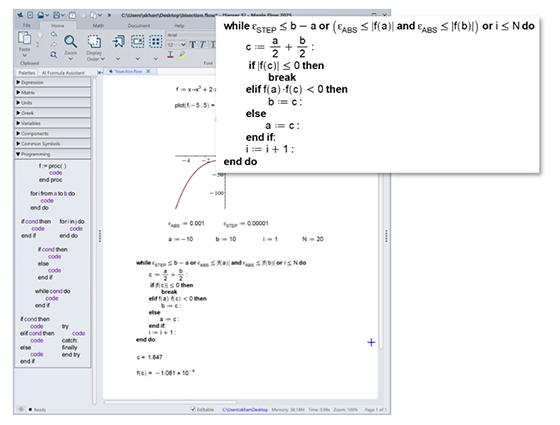Expand the Matrix palette section
This screenshot has height=425, width=560.
pyautogui.click(x=52, y=92)
